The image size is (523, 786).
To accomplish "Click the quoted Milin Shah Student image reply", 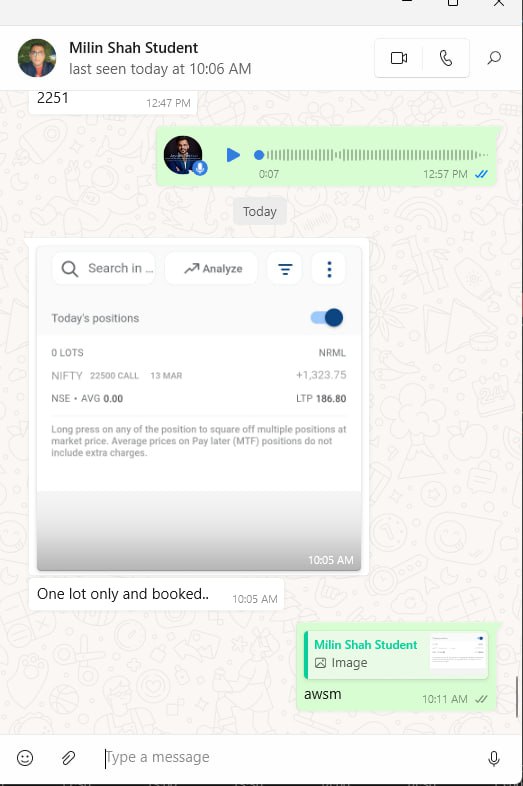I will [396, 655].
